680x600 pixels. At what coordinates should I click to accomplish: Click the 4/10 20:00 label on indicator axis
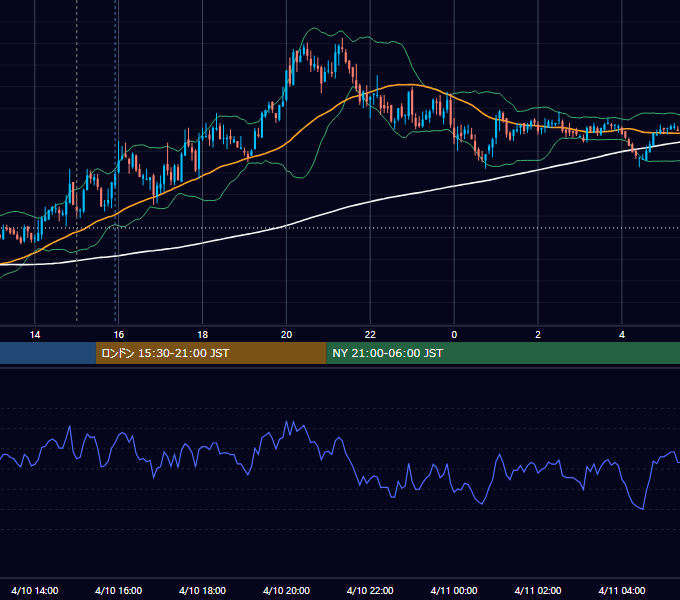coord(286,590)
